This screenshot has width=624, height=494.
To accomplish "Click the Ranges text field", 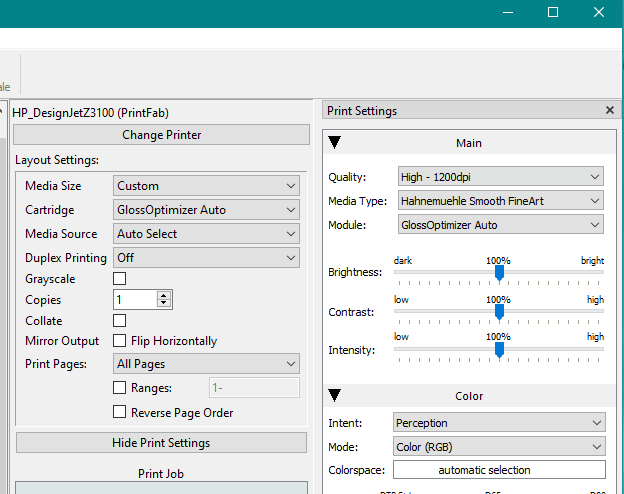I will [254, 388].
